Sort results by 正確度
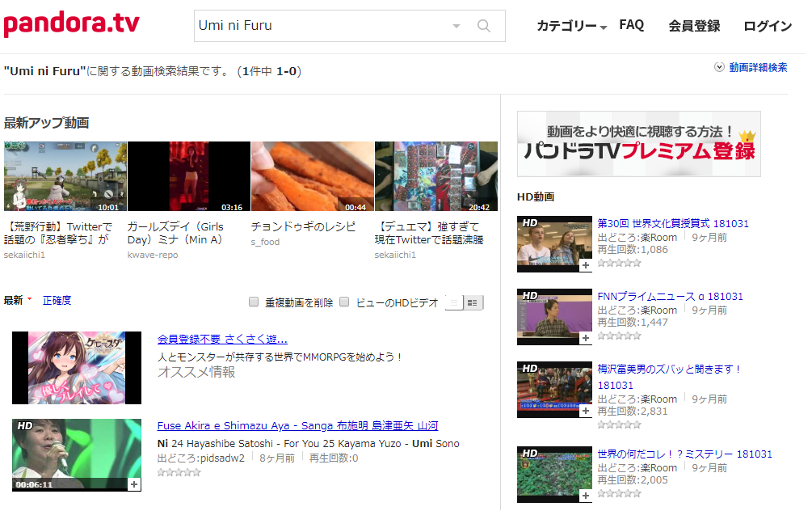 tap(57, 301)
